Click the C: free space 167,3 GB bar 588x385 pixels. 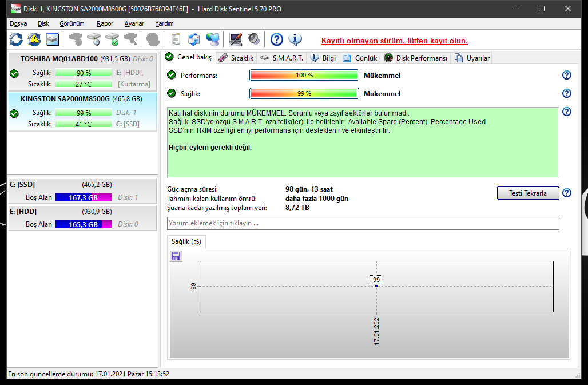pyautogui.click(x=84, y=197)
